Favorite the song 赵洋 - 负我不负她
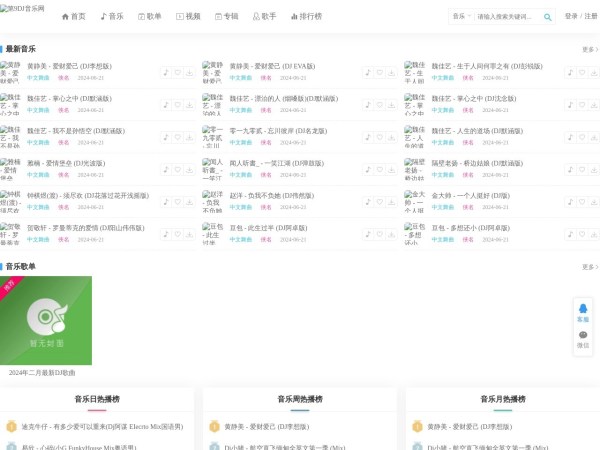Viewport: 600px width, 450px height. click(380, 202)
